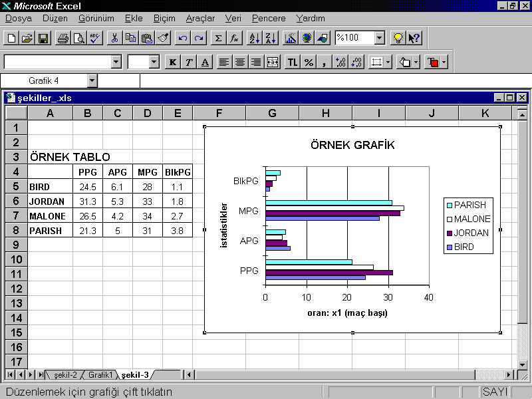
Task: Apply TL currency style
Action: [x=293, y=62]
